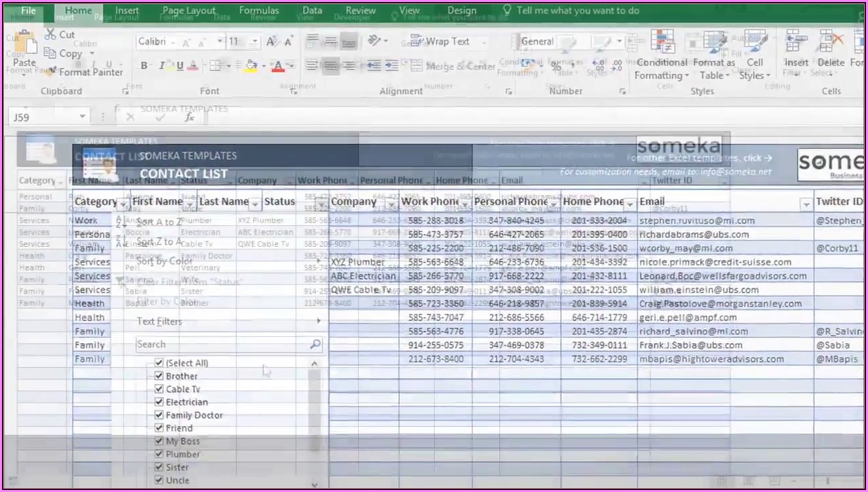Open the Category column filter dropdown
The image size is (868, 492).
point(123,202)
